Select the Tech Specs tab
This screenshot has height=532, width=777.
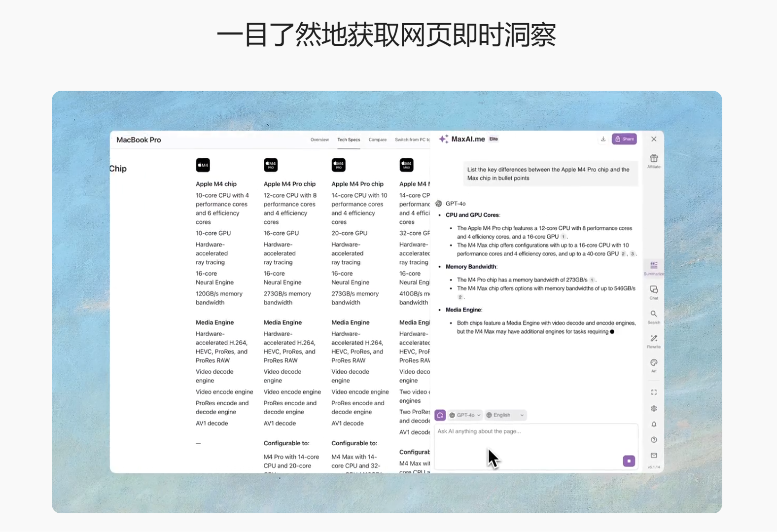point(349,140)
